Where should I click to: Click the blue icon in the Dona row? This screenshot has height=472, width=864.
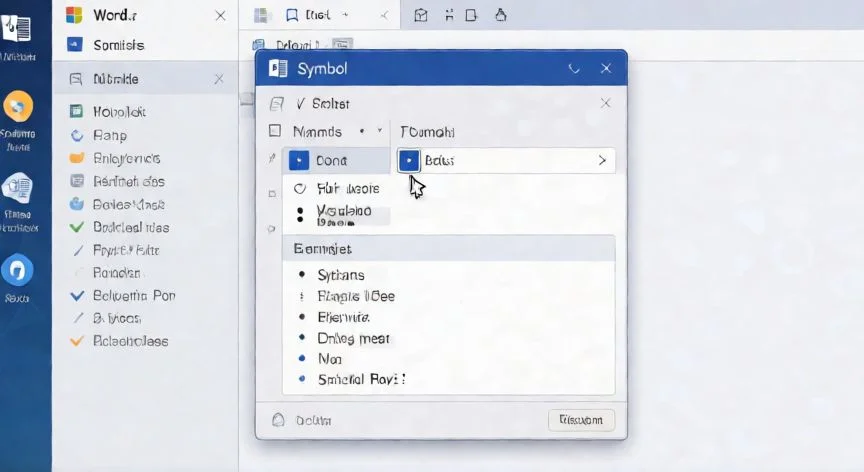point(299,161)
